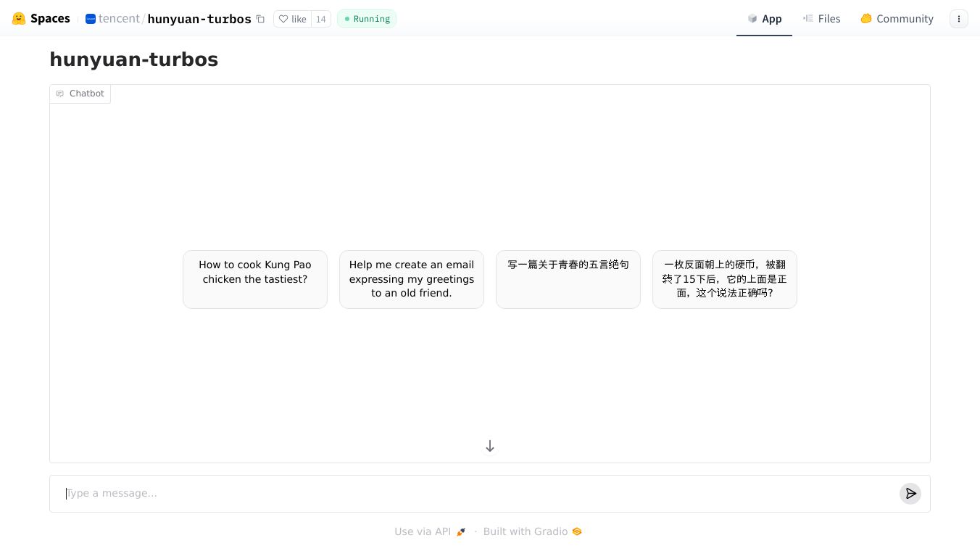Like this space with the heart button

point(292,19)
